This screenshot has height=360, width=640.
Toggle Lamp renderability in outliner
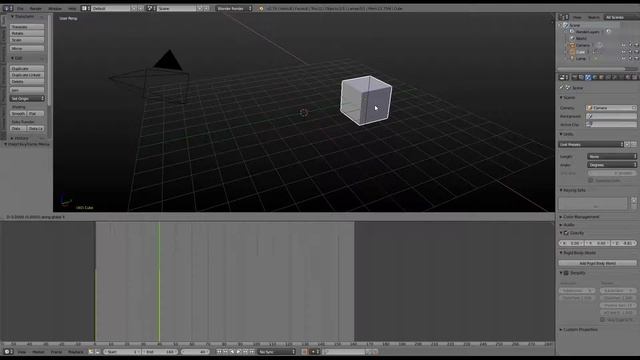[x=637, y=58]
